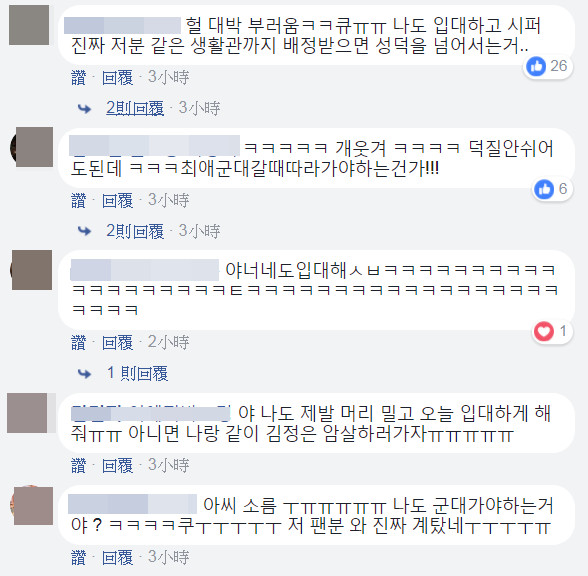Reply to last comment via 回覆
Image resolution: width=588 pixels, height=576 pixels.
click(x=117, y=558)
